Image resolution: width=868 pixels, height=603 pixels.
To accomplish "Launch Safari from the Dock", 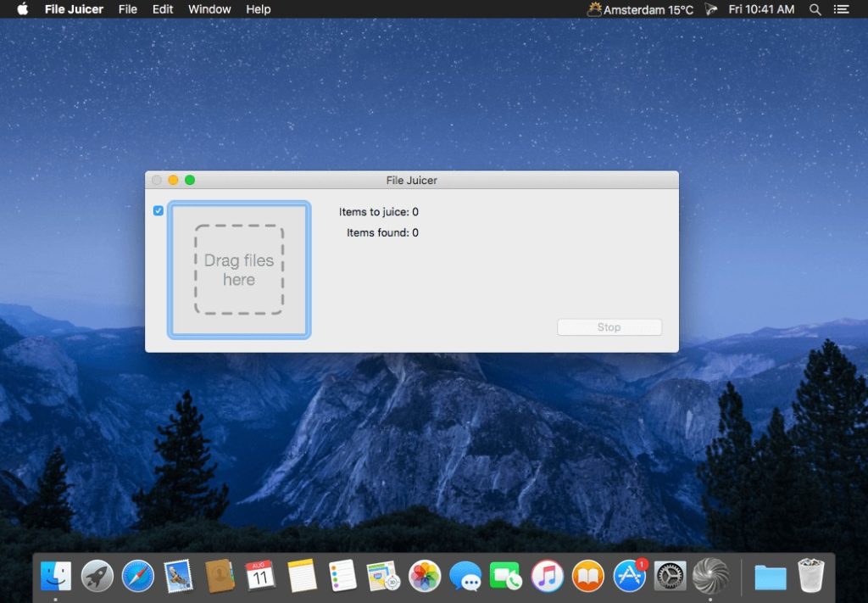I will (138, 577).
